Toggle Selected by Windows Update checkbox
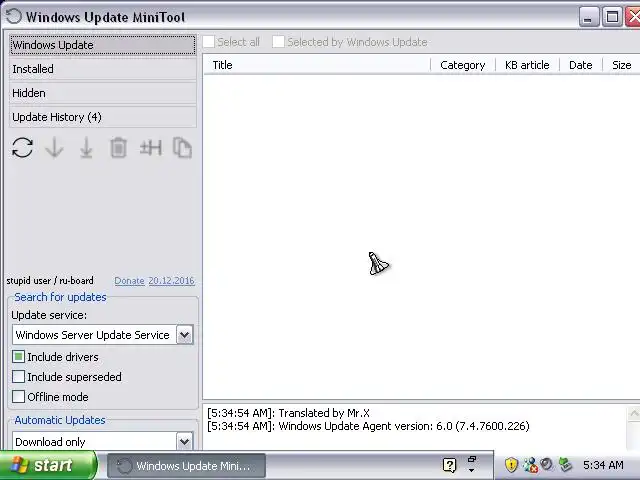Viewport: 640px width, 480px height. point(278,42)
